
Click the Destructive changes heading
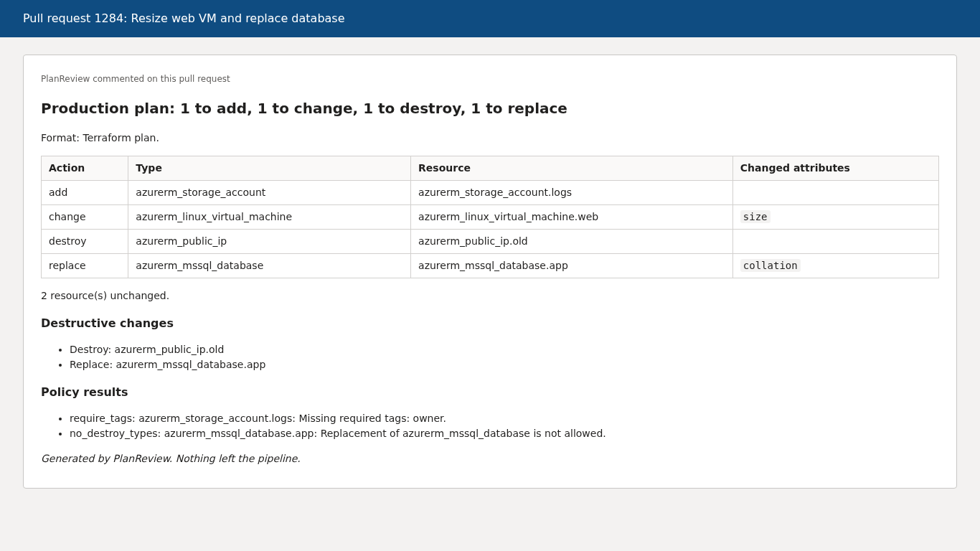pyautogui.click(x=107, y=323)
